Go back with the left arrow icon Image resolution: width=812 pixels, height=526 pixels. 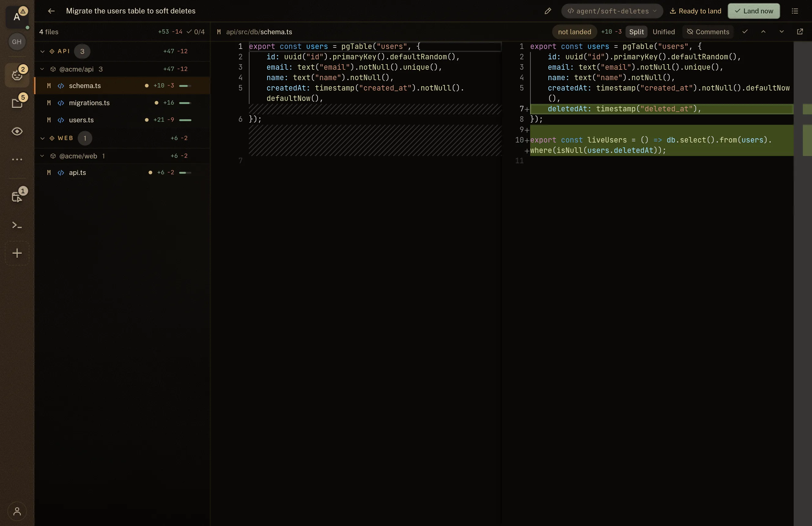point(51,11)
